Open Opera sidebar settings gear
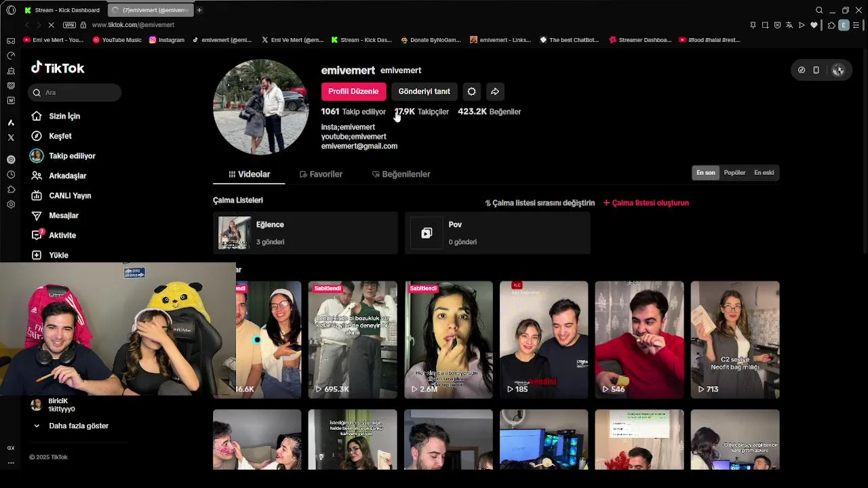 [11, 205]
